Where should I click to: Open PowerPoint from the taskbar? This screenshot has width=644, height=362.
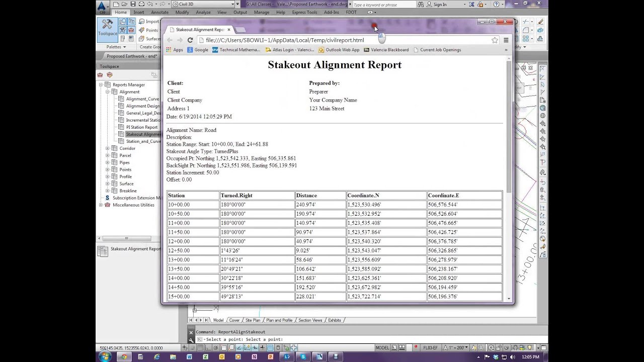[x=271, y=356]
